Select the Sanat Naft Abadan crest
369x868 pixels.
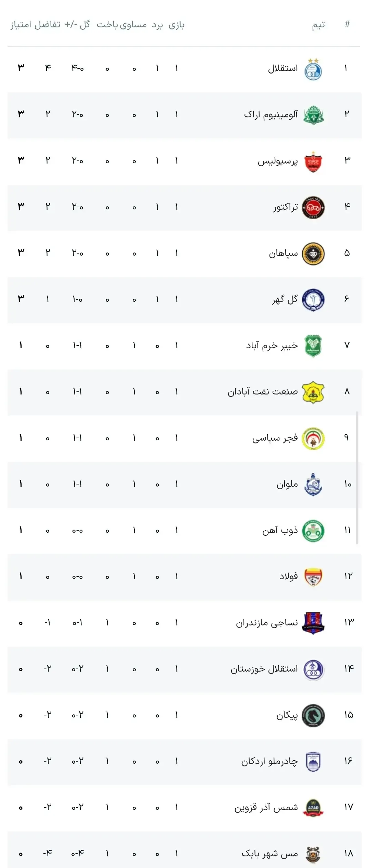[x=313, y=392]
